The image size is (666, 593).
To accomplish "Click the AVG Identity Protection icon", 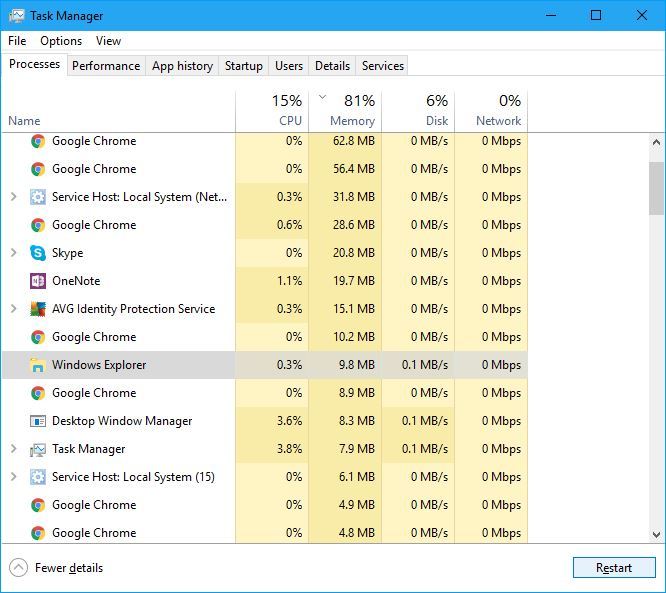I will (x=38, y=309).
